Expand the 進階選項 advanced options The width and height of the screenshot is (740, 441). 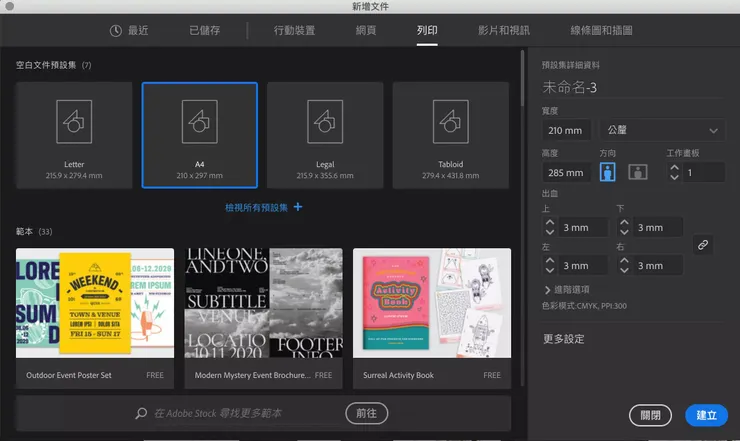coord(567,289)
